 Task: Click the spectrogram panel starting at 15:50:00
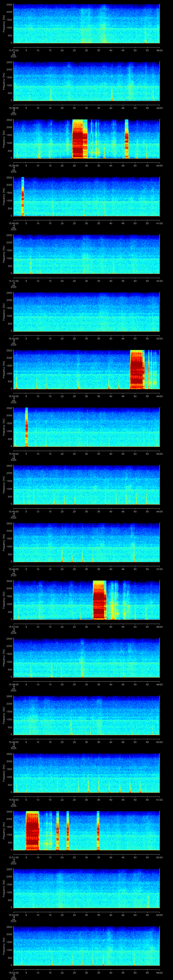pos(86,773)
